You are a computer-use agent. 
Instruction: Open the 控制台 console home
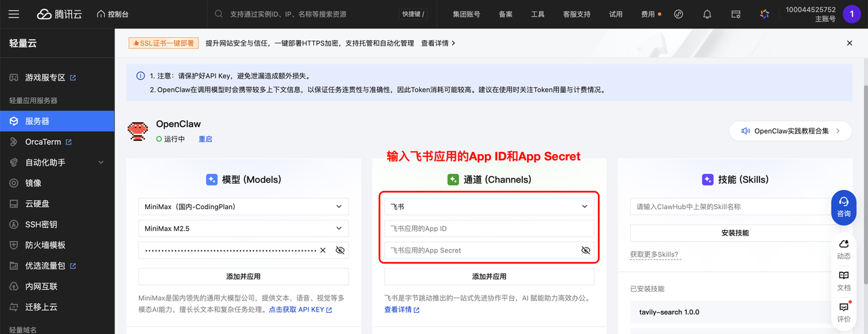(113, 14)
